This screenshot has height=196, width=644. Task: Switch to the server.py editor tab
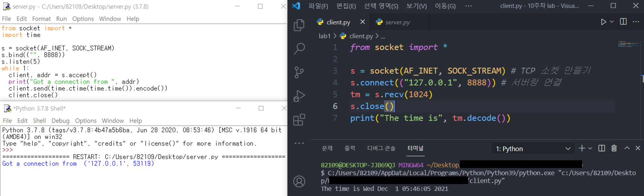coord(397,22)
